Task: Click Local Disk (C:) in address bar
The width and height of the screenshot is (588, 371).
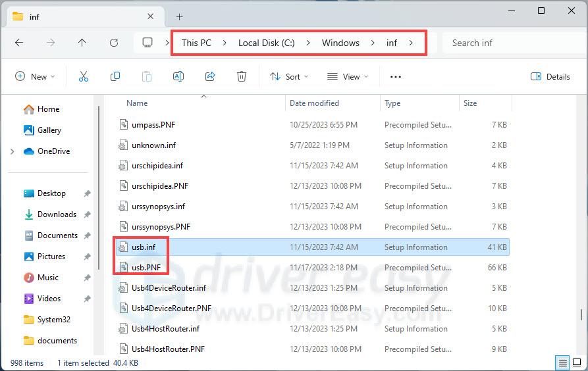Action: click(x=266, y=43)
